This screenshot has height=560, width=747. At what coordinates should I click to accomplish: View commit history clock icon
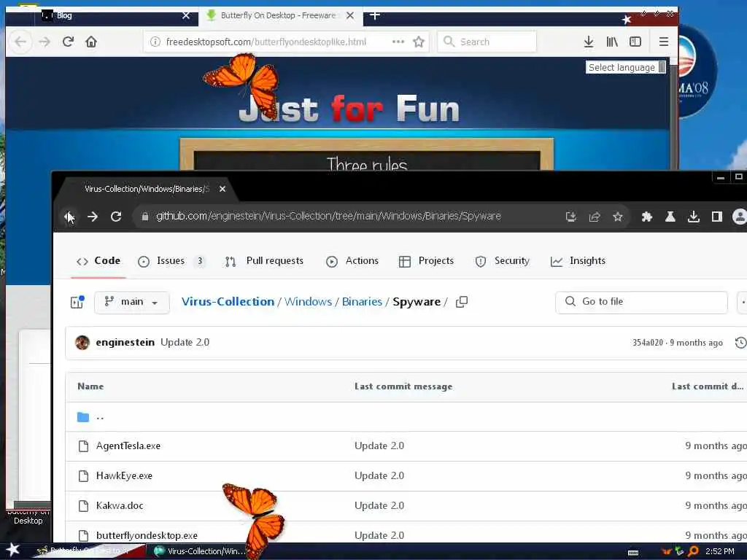pyautogui.click(x=741, y=343)
